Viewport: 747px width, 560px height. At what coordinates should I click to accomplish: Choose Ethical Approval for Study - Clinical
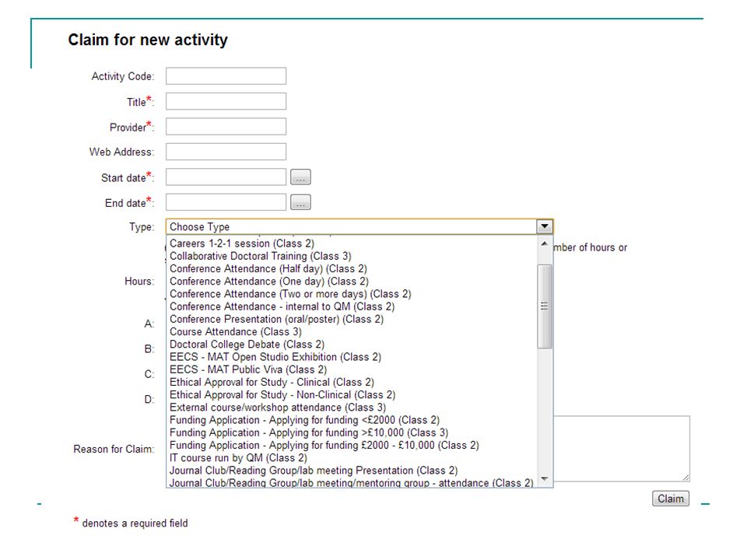pyautogui.click(x=352, y=383)
